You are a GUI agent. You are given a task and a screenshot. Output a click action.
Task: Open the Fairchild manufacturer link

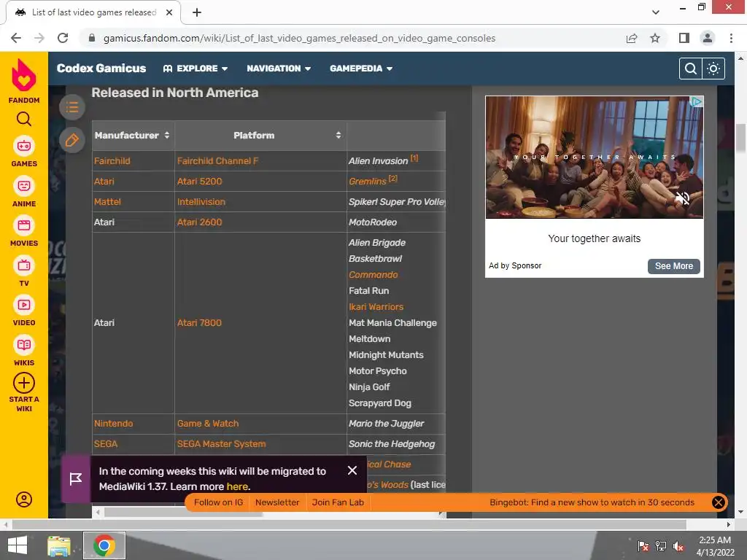click(x=112, y=161)
